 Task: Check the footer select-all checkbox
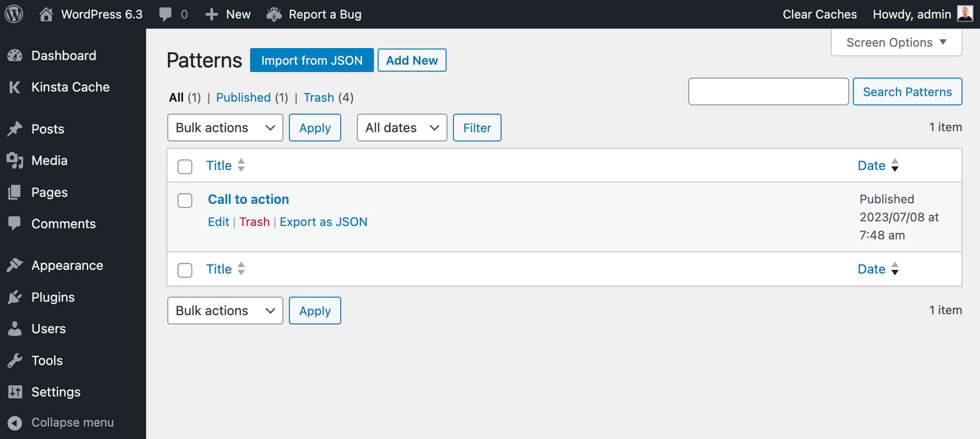point(185,270)
